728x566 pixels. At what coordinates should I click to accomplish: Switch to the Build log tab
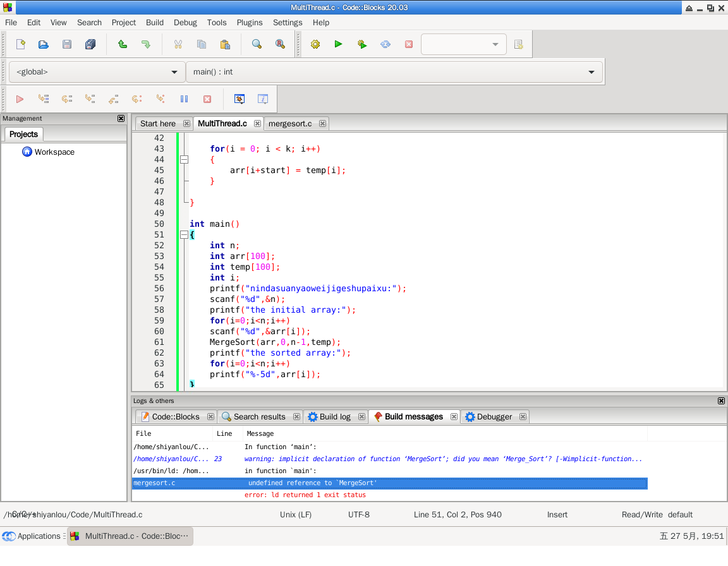[x=334, y=417]
